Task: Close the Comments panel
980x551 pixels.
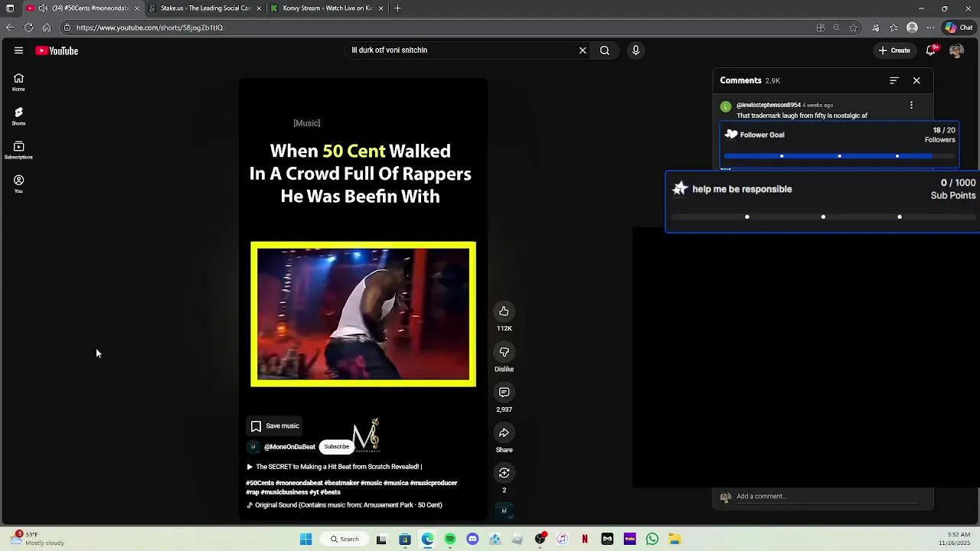Action: pyautogui.click(x=916, y=80)
